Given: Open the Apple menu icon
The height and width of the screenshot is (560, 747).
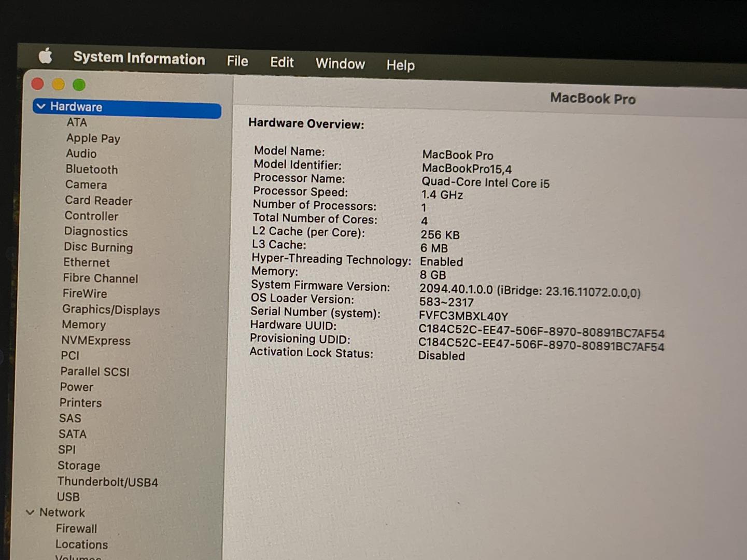Looking at the screenshot, I should click(46, 56).
